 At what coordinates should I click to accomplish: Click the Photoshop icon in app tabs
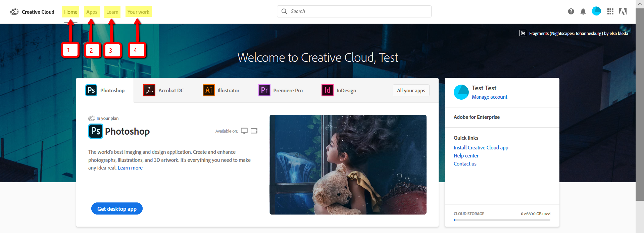91,90
